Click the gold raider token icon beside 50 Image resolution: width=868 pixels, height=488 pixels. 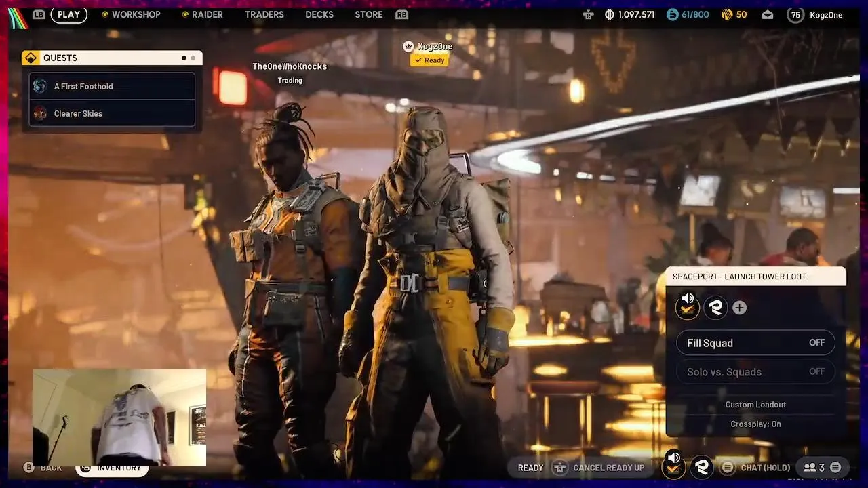726,14
